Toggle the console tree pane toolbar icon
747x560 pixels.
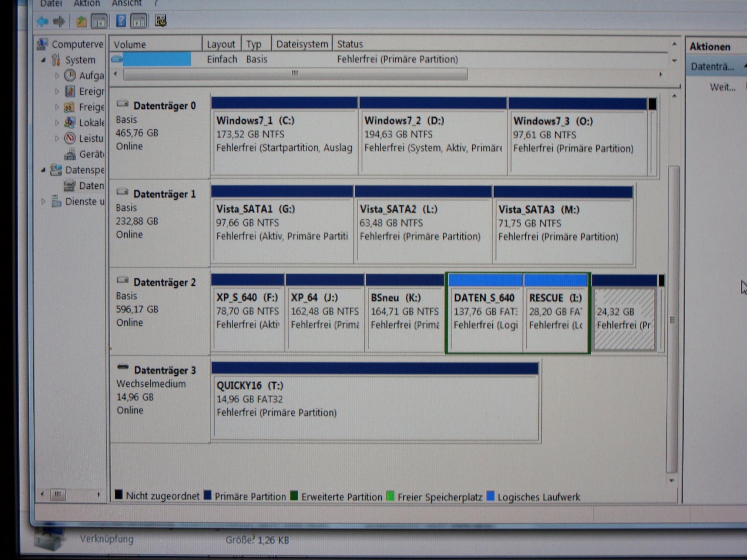click(x=99, y=21)
